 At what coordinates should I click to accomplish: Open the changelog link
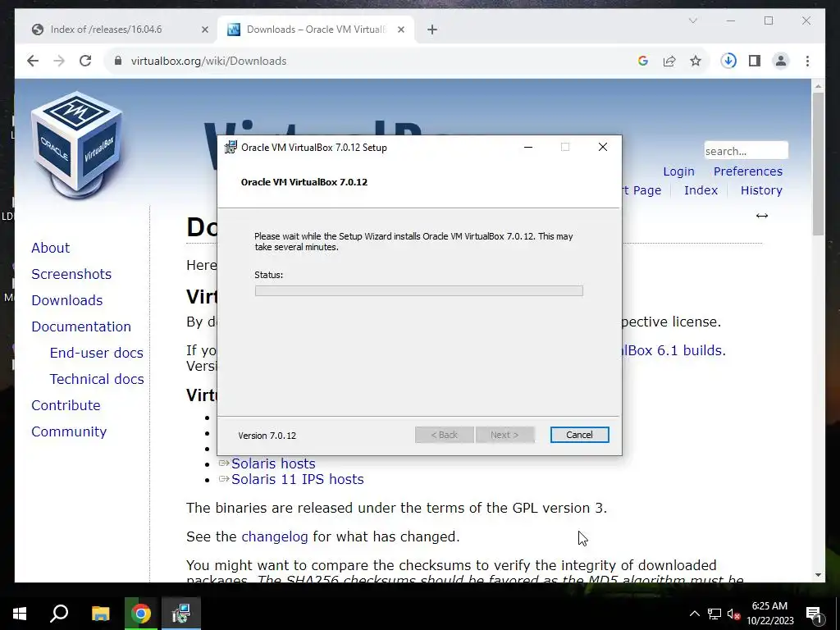point(274,536)
